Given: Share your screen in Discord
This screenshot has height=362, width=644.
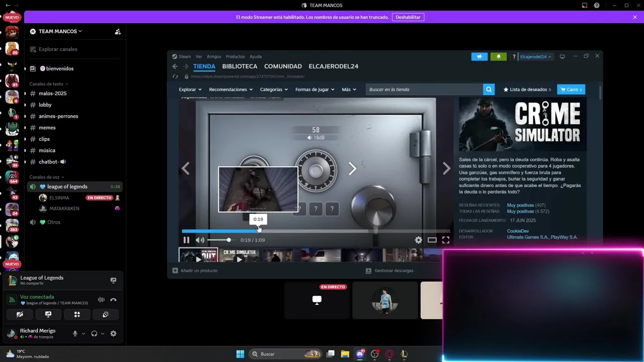Looking at the screenshot, I should [48, 314].
